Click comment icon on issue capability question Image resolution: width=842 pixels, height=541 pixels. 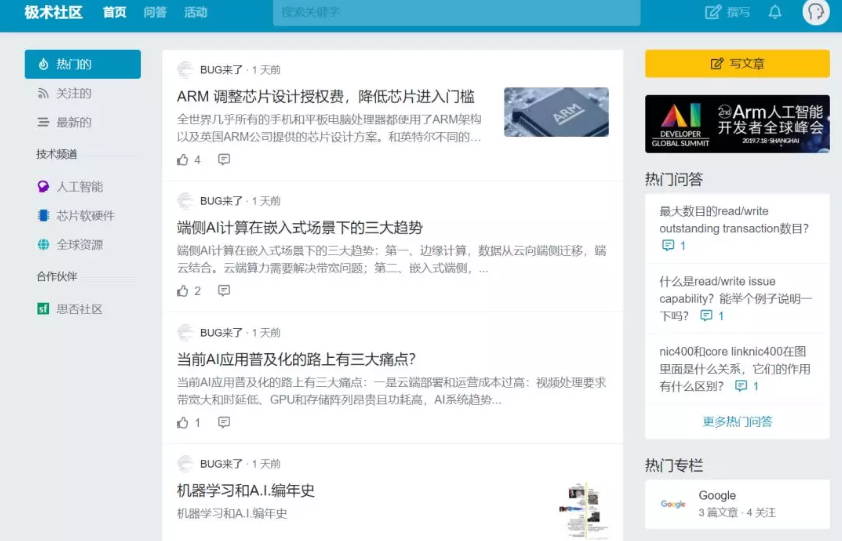(706, 316)
